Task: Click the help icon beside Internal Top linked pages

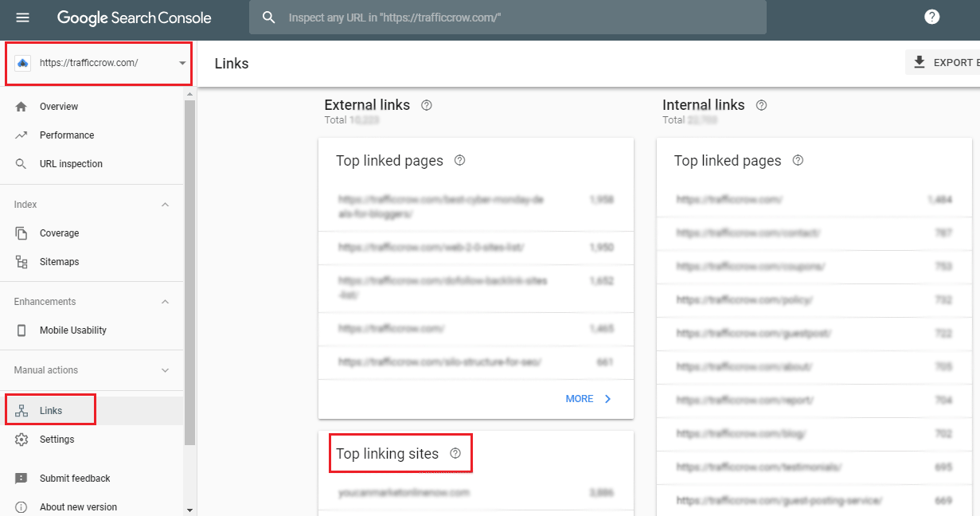Action: point(798,161)
